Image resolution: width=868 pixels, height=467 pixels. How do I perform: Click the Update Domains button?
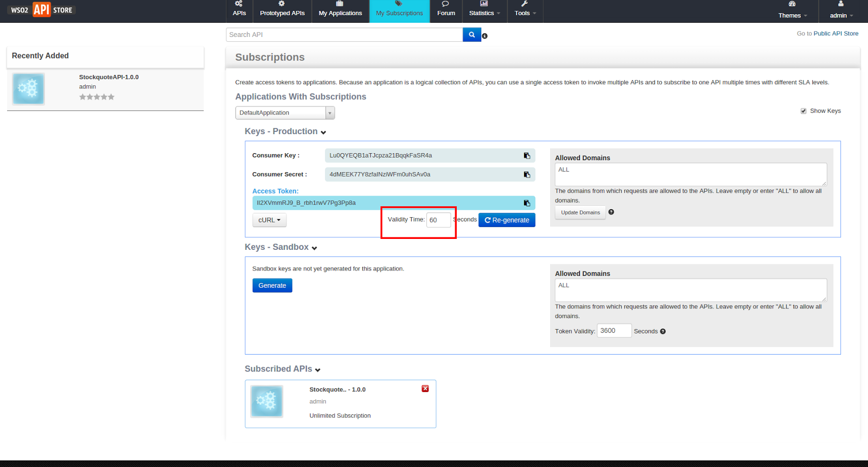(x=580, y=213)
